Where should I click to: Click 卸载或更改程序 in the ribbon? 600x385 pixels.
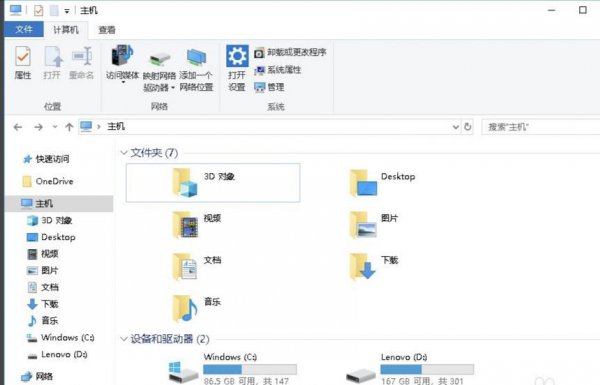tap(291, 52)
